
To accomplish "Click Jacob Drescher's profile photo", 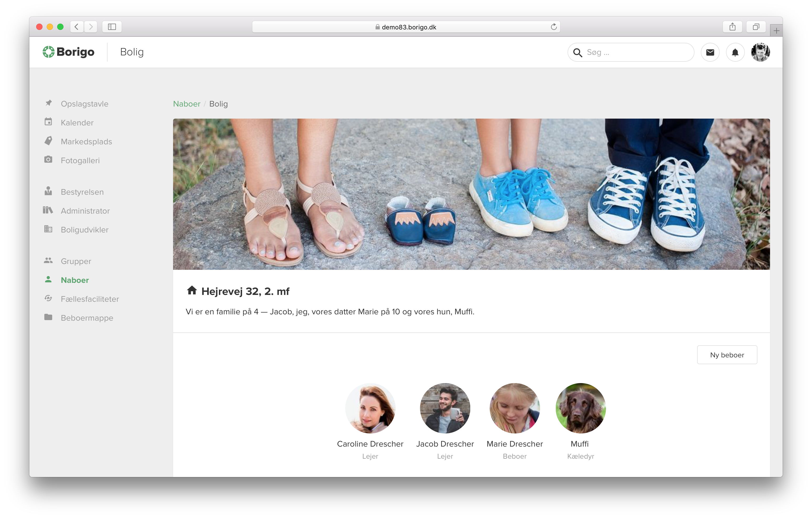I will click(445, 408).
